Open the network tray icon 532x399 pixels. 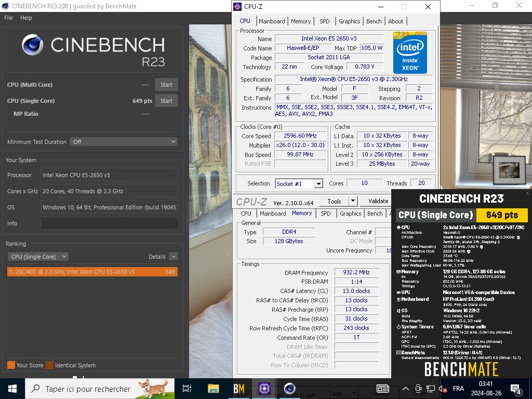[431, 389]
